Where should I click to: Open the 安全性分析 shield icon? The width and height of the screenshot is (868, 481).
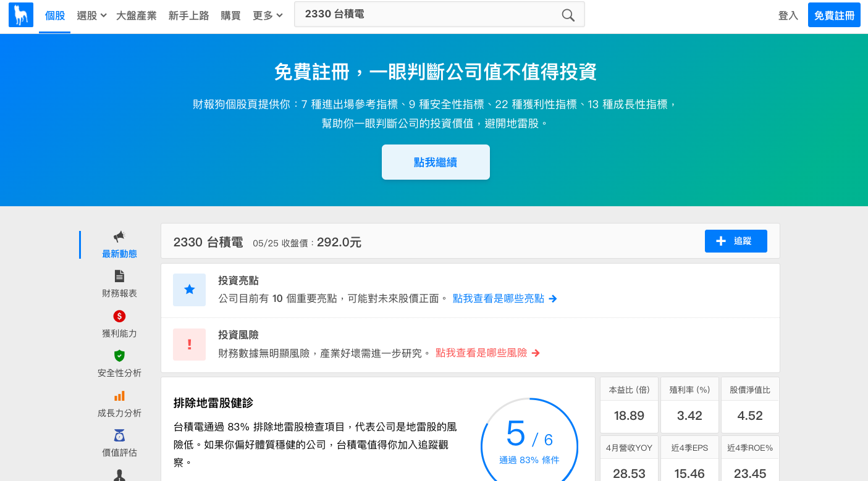pyautogui.click(x=119, y=356)
